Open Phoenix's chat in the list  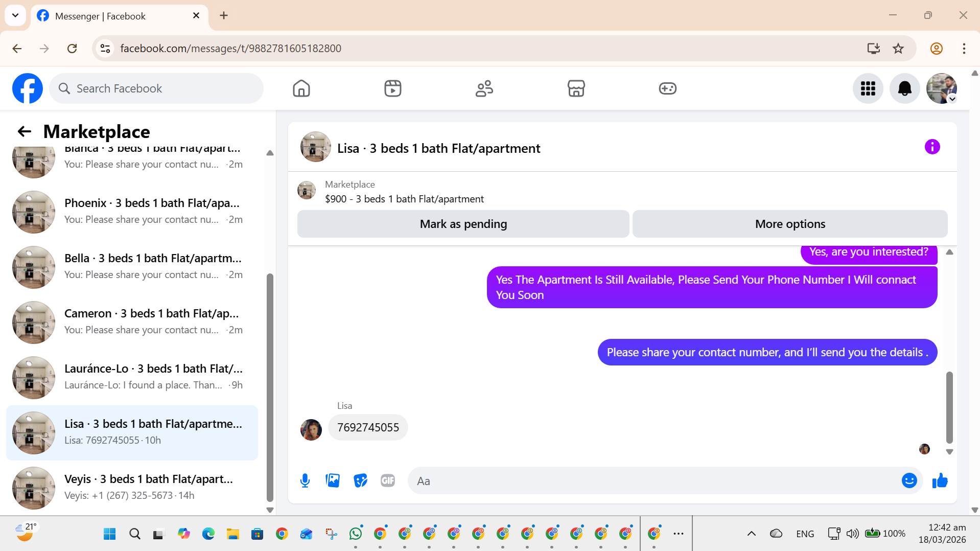coord(132,212)
